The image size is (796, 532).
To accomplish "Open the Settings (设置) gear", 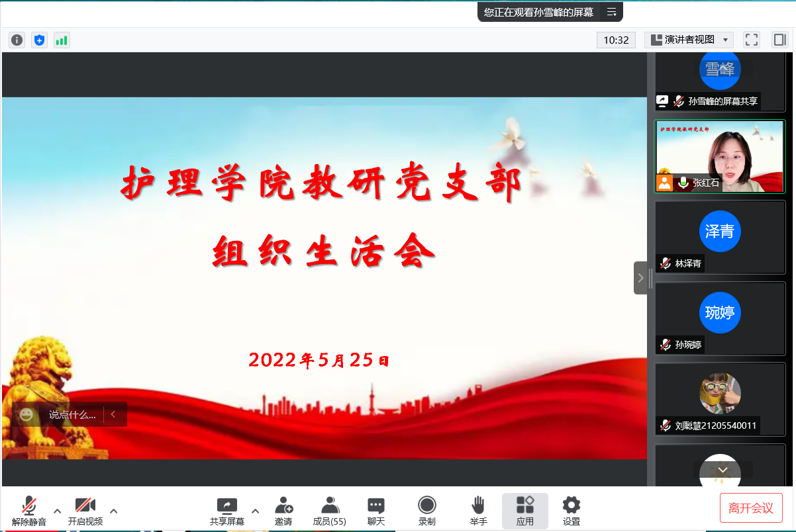I will [x=571, y=511].
